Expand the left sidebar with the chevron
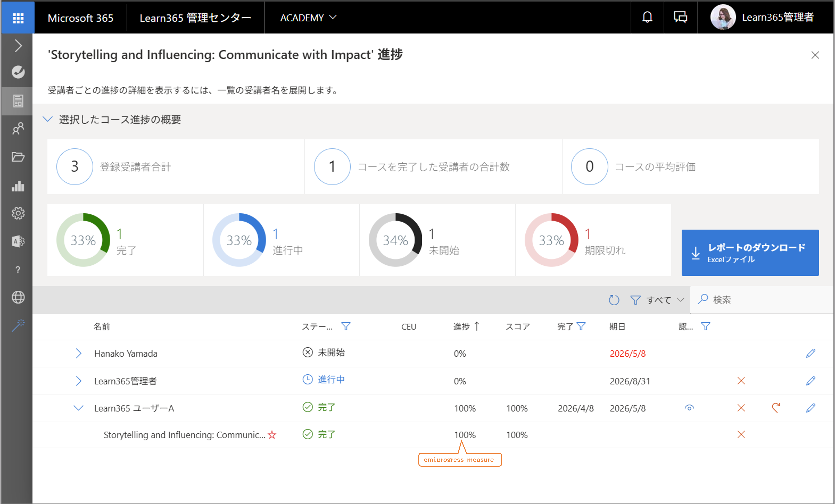 pos(18,46)
